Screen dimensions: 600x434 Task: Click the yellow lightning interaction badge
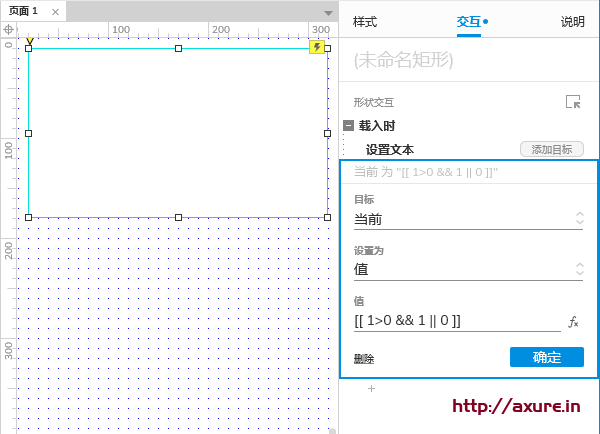(x=317, y=47)
